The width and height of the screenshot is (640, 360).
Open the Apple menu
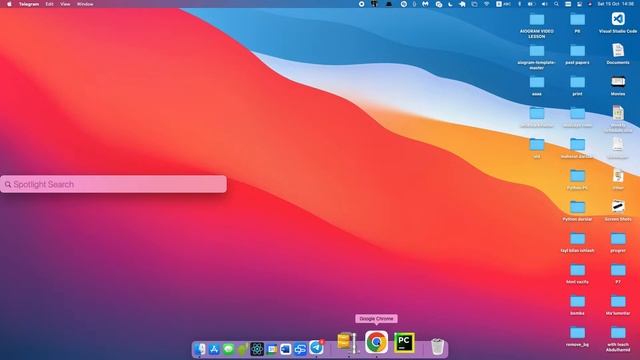click(9, 4)
